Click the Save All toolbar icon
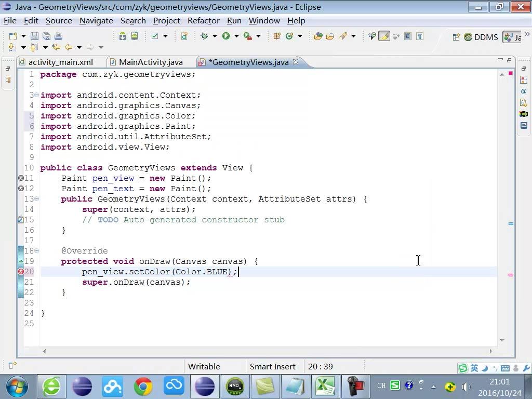This screenshot has height=399, width=532. 46,36
